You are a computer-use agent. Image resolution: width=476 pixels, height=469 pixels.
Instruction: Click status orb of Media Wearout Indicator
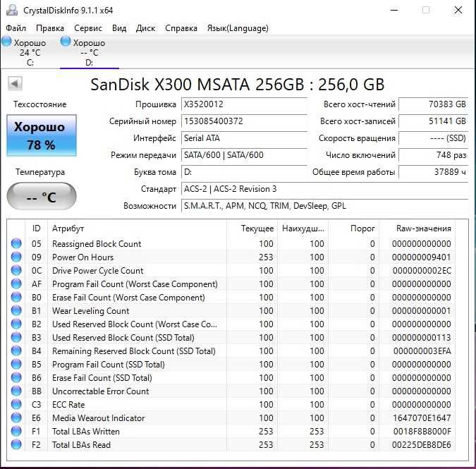point(16,418)
